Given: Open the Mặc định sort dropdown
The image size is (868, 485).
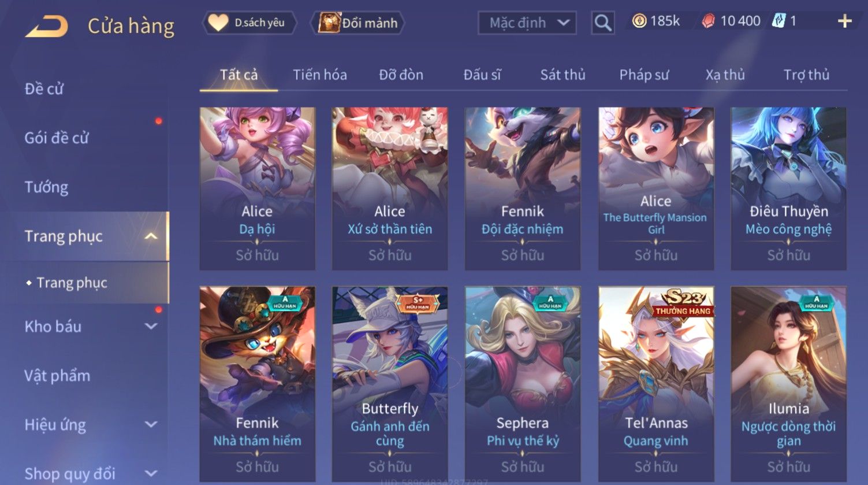Looking at the screenshot, I should [x=527, y=23].
